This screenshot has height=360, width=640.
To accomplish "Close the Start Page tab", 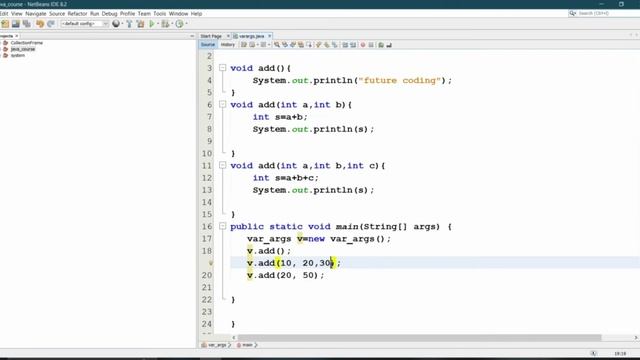I will point(228,36).
